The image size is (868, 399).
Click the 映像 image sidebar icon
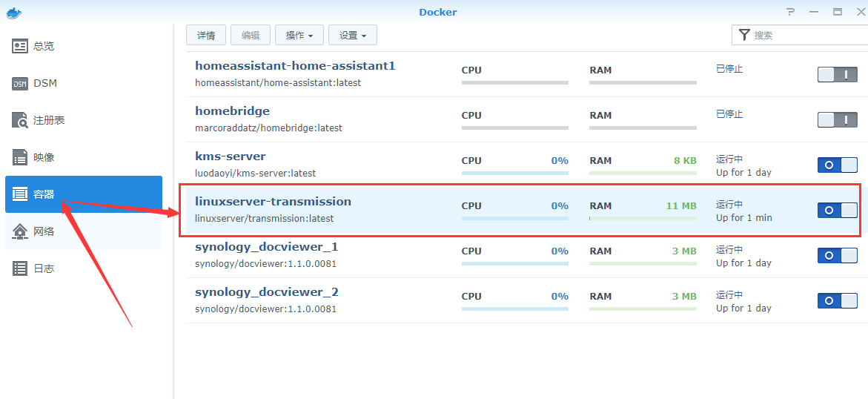(x=20, y=157)
